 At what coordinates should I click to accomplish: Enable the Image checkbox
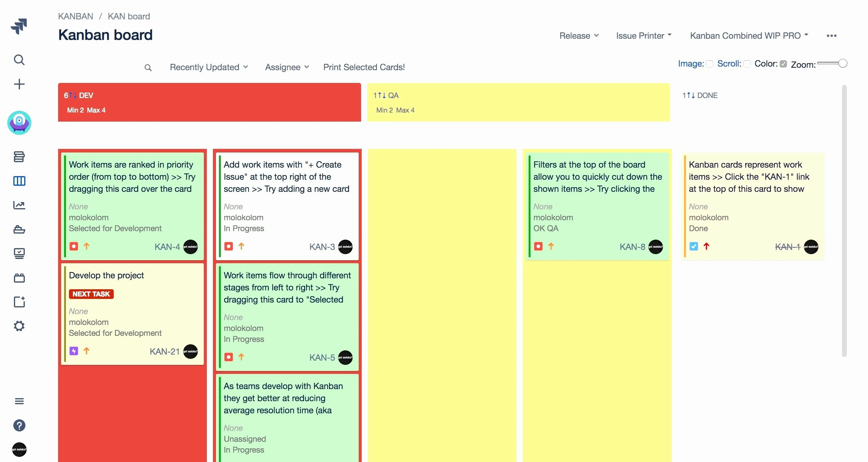(710, 64)
